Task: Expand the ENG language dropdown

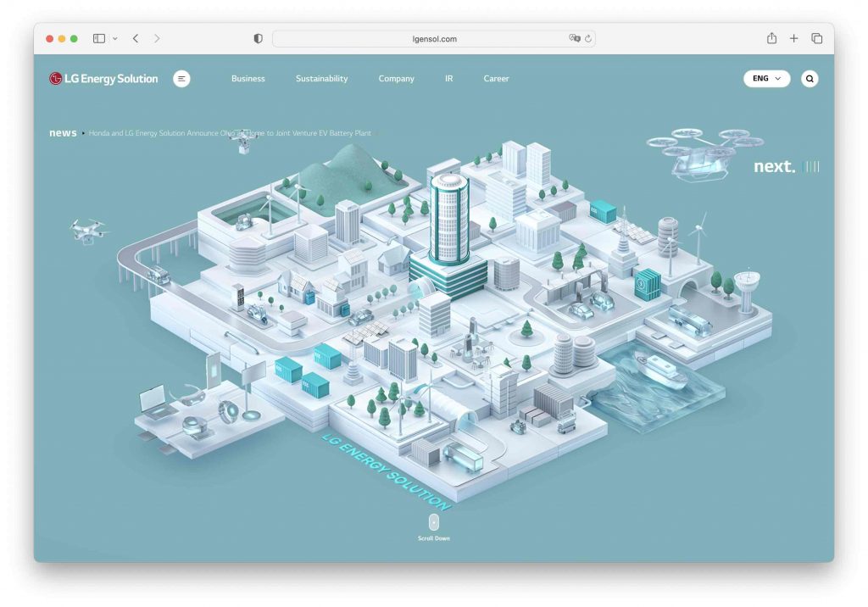Action: (x=766, y=79)
